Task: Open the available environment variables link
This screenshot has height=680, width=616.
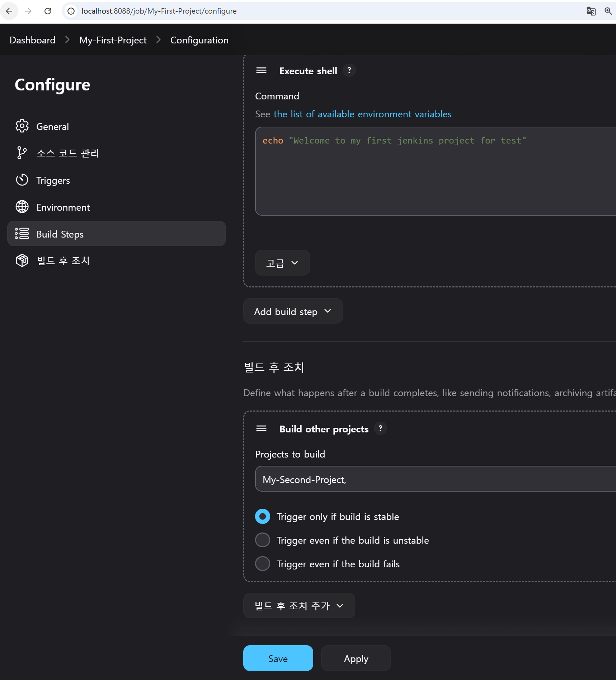Action: [362, 114]
